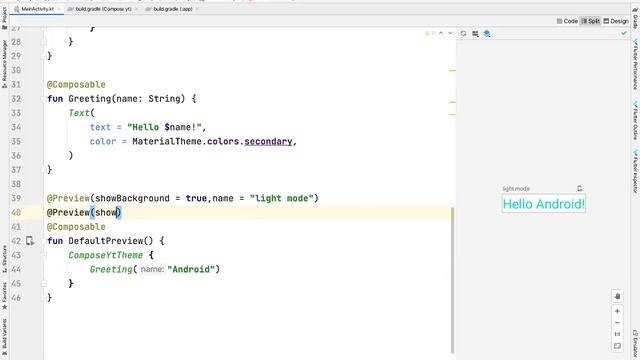Click the 'light mode' preview label
640x360 pixels.
coord(516,189)
